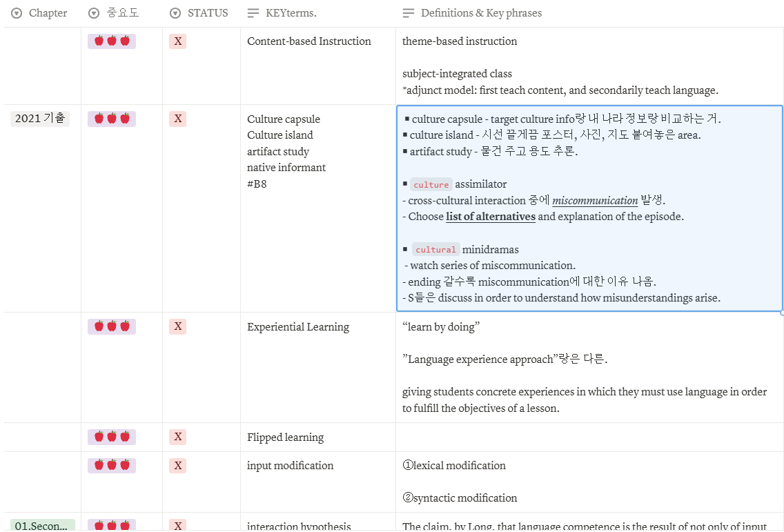Select the Experiential Learning key term cell
The height and width of the screenshot is (532, 784).
318,368
